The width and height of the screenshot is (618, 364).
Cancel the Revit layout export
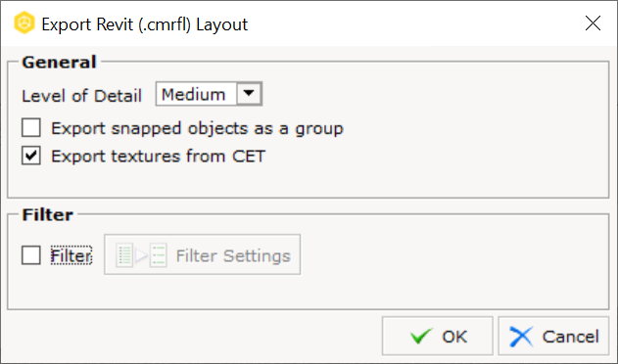553,336
